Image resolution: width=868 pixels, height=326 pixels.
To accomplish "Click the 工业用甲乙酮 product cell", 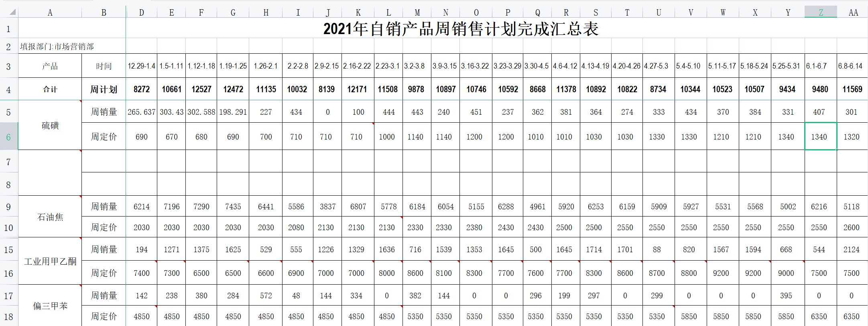I will click(50, 261).
